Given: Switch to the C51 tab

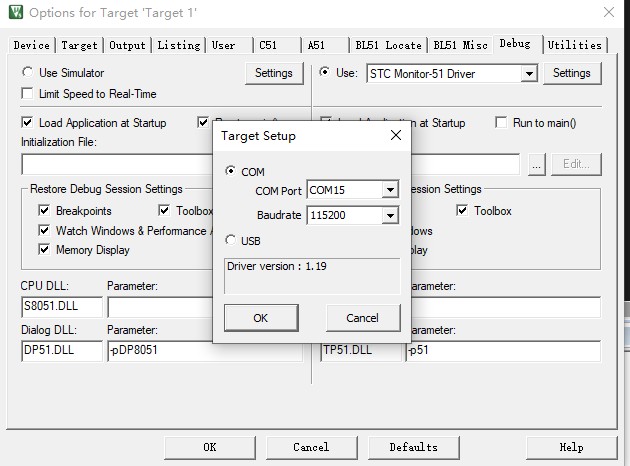Looking at the screenshot, I should click(x=277, y=45).
